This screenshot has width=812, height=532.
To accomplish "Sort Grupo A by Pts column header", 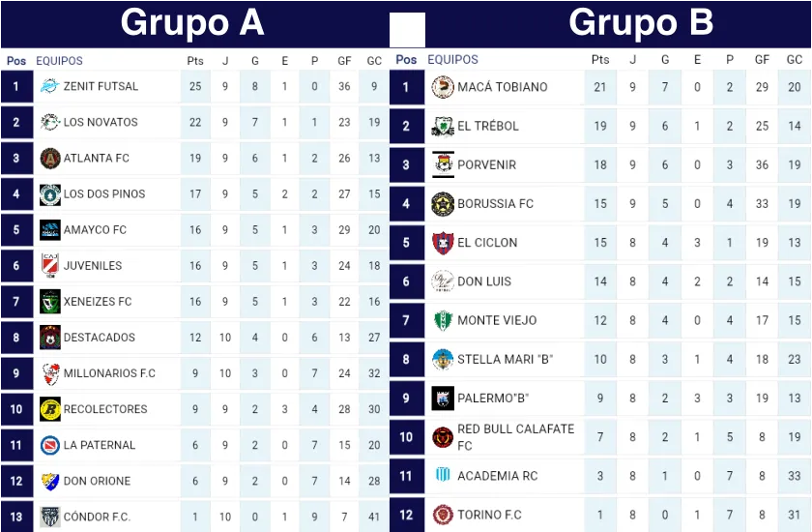I will (195, 61).
